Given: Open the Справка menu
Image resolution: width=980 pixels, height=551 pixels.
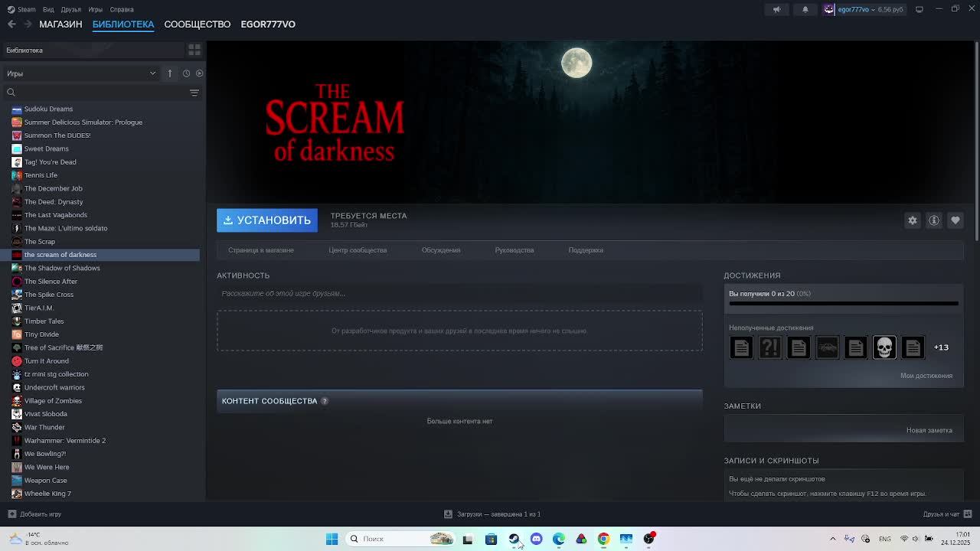Looking at the screenshot, I should coord(122,9).
